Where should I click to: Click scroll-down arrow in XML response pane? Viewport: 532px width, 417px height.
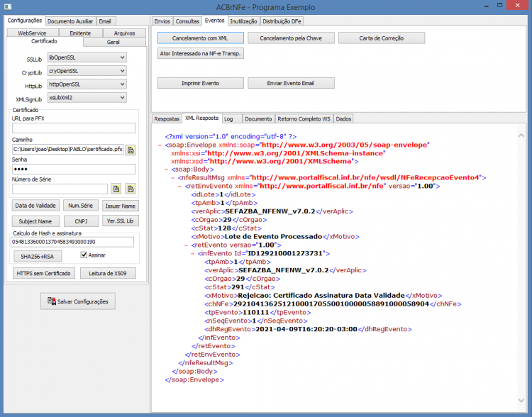(x=521, y=401)
